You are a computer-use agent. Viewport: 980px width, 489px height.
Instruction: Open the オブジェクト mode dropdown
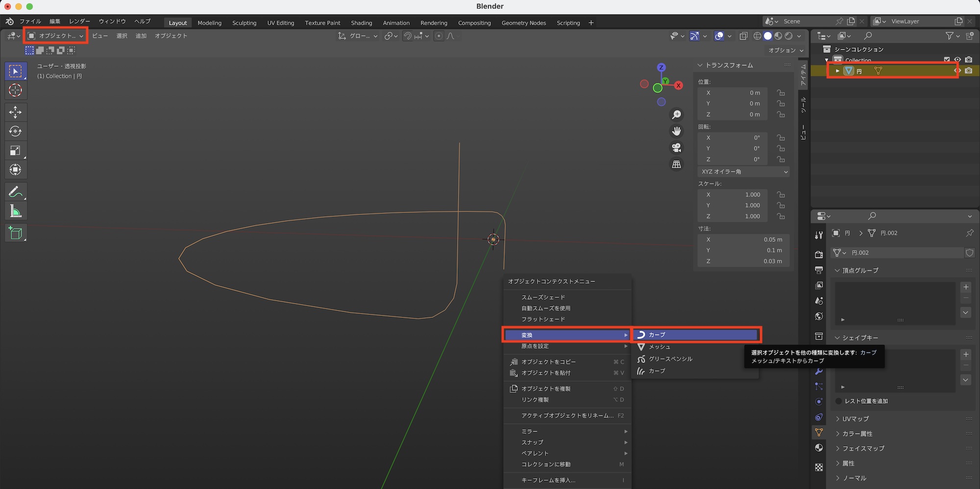click(x=56, y=36)
